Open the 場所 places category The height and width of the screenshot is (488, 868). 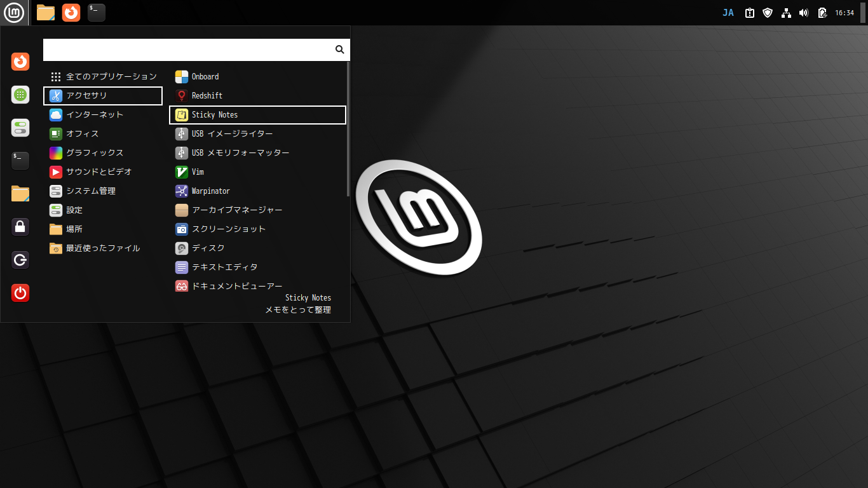point(103,229)
